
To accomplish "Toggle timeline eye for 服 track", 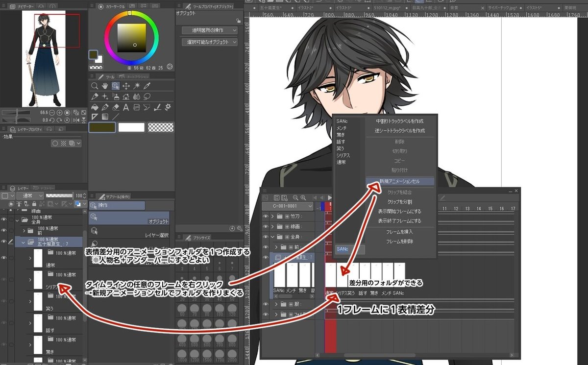I will 266,304.
